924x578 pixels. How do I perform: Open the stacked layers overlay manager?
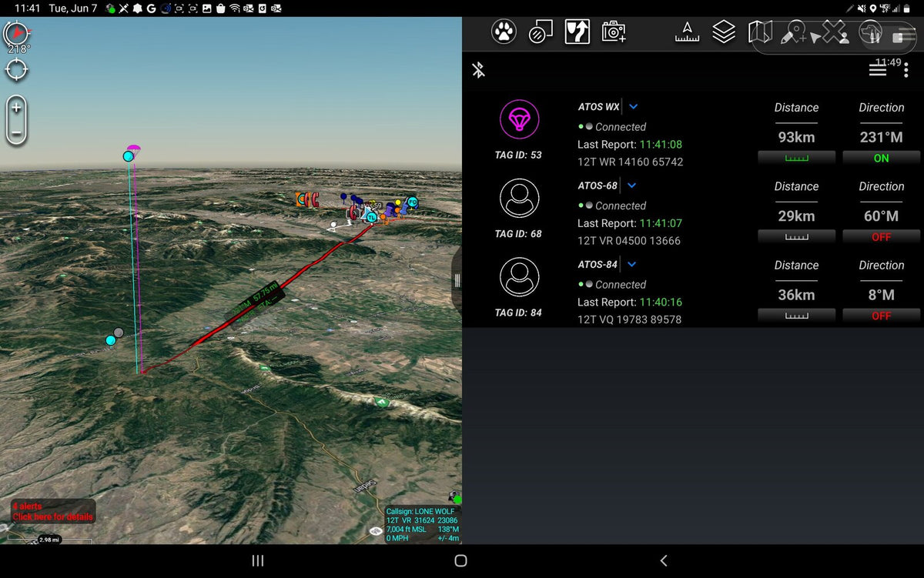[x=724, y=32]
